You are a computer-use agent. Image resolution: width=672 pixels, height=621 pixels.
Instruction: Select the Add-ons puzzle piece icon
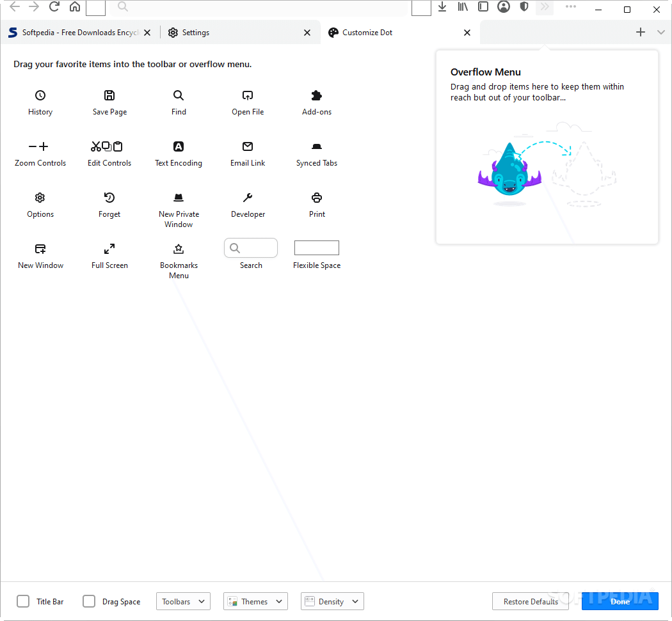point(317,95)
